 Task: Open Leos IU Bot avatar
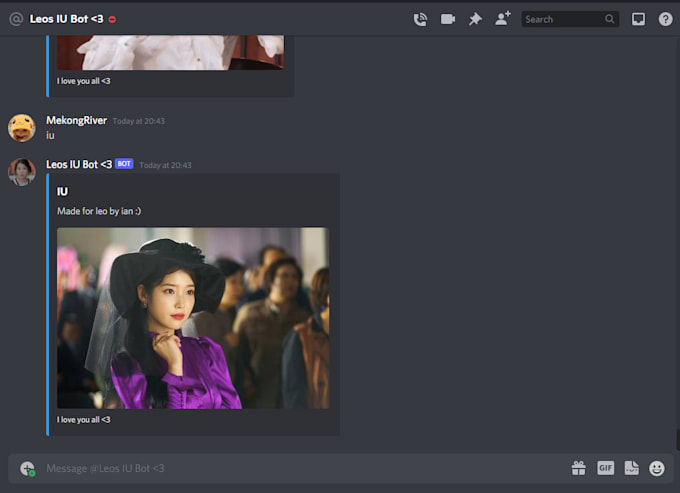[x=21, y=172]
